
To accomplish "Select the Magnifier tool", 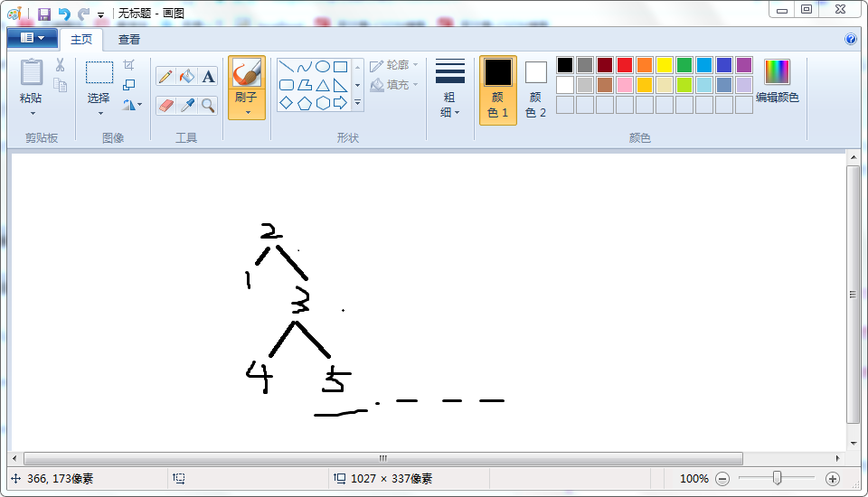I will 208,105.
